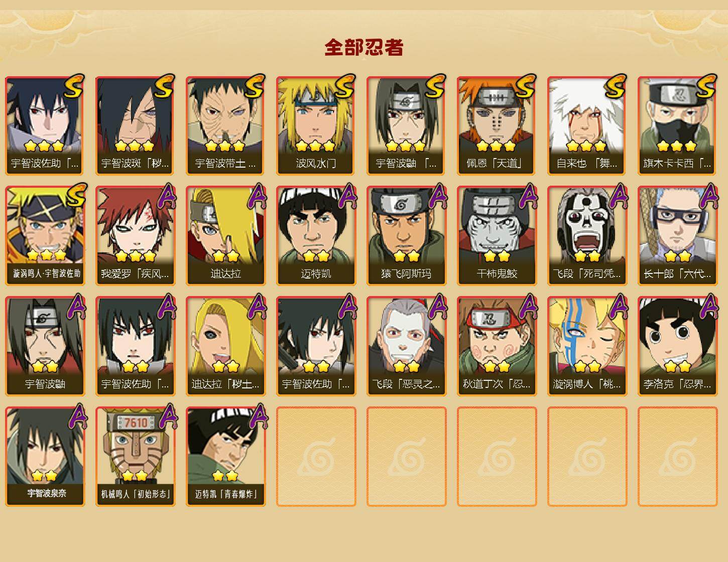The height and width of the screenshot is (562, 728).
Task: Click the 猿飞阿斯玛 ninja card
Action: tap(406, 236)
